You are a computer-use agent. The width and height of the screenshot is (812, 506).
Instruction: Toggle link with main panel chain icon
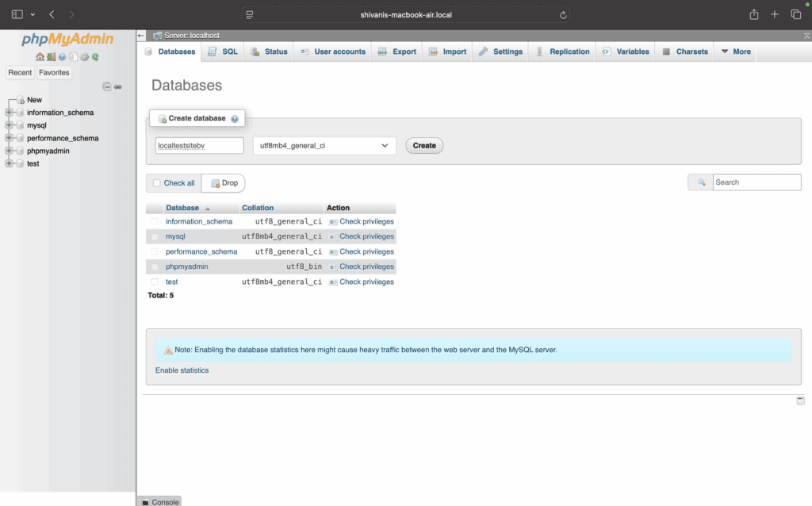[x=118, y=86]
